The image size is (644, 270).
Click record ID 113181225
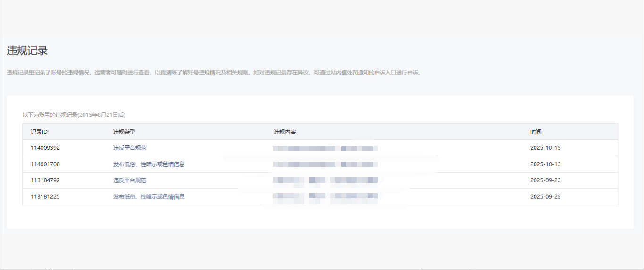point(45,197)
